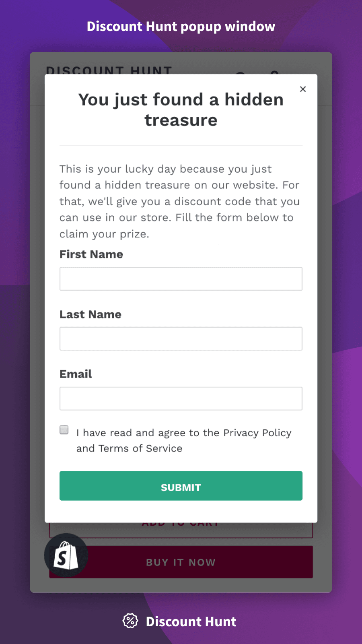Image resolution: width=362 pixels, height=644 pixels.
Task: Click the Shopify bag icon badge
Action: pos(66,555)
